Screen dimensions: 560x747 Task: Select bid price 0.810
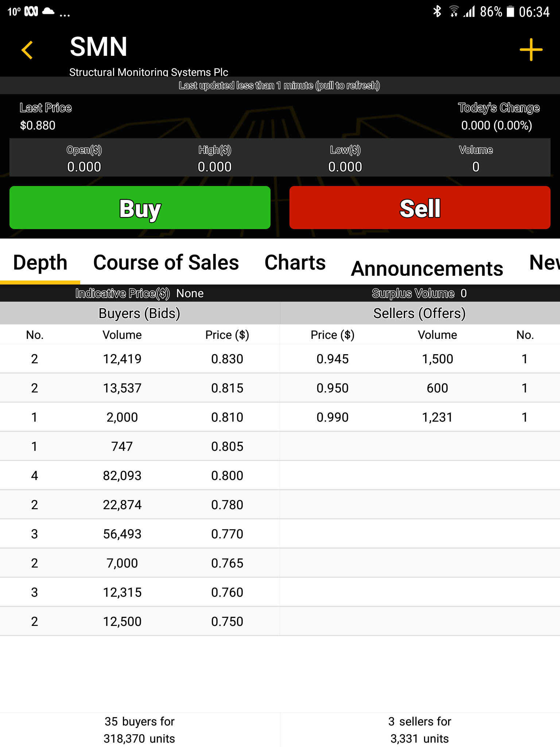point(227,417)
